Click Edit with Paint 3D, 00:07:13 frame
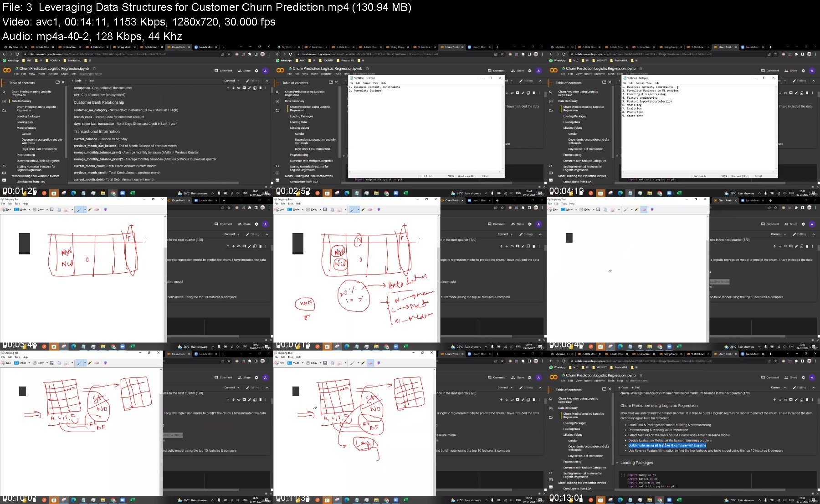 [x=379, y=209]
